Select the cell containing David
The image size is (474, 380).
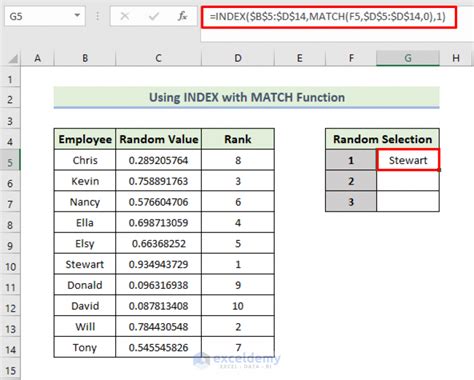pyautogui.click(x=85, y=306)
